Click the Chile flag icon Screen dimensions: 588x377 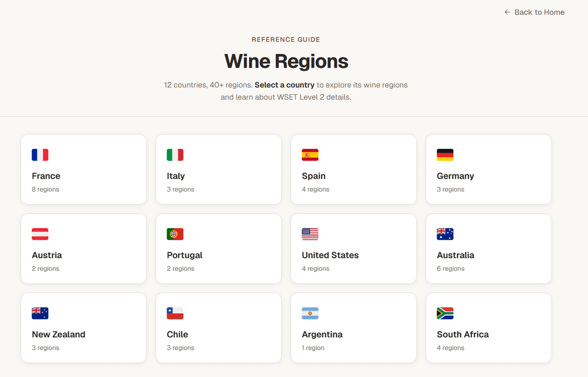point(175,313)
